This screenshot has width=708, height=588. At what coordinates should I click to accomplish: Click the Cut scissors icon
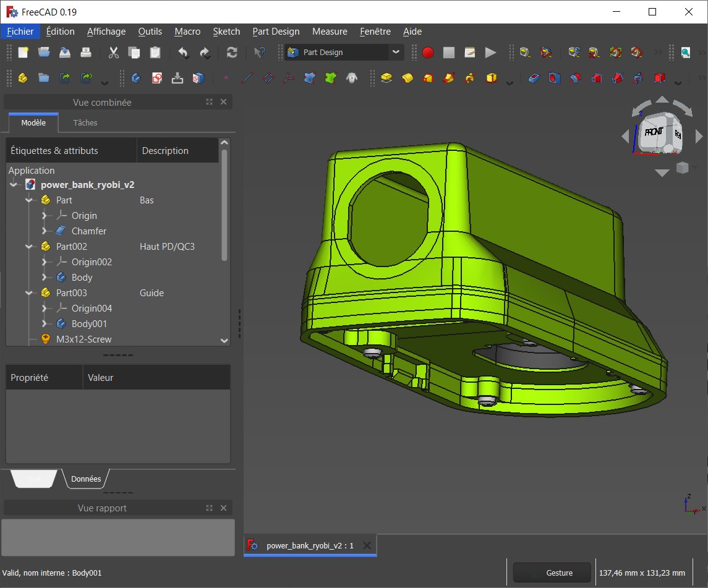coord(113,53)
